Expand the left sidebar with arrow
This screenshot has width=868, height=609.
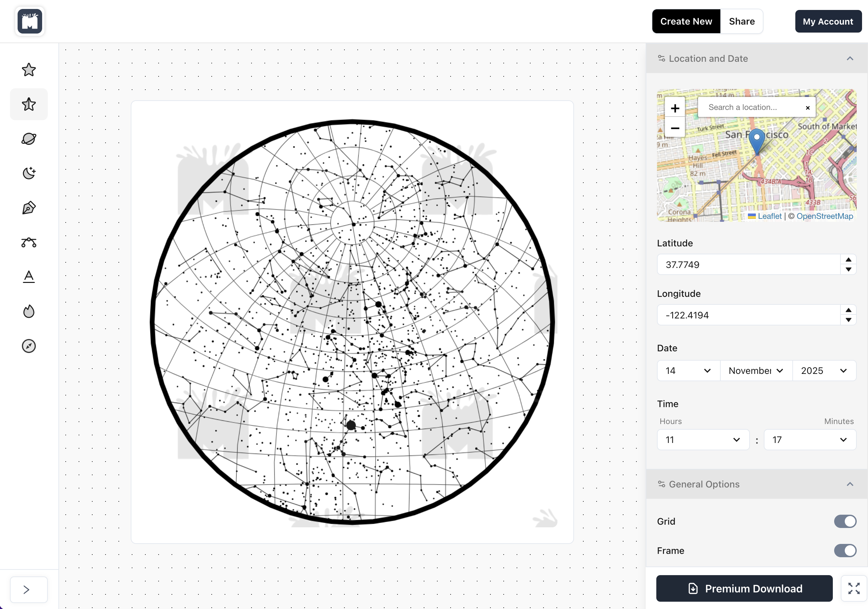pyautogui.click(x=27, y=589)
